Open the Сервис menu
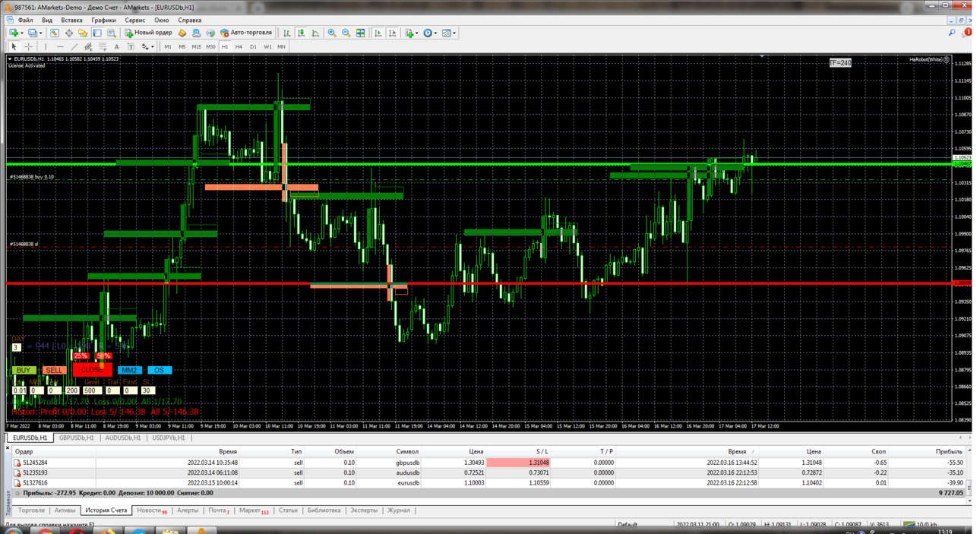The width and height of the screenshot is (980, 534). (134, 21)
